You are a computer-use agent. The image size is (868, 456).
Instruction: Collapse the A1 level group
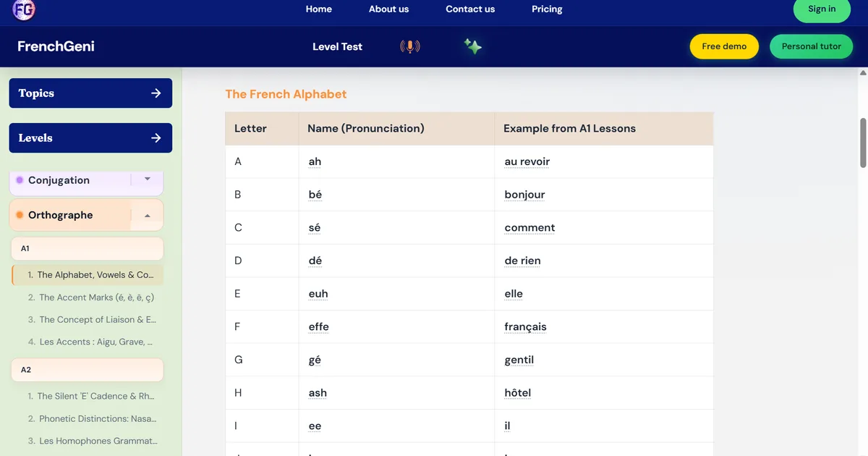click(x=87, y=248)
